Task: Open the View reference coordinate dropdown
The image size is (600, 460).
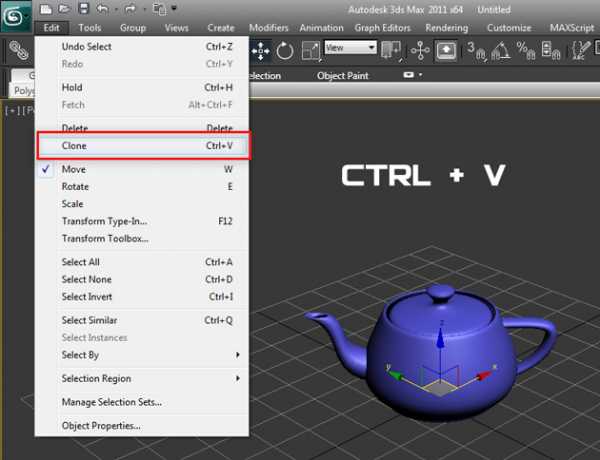Action: [350, 48]
